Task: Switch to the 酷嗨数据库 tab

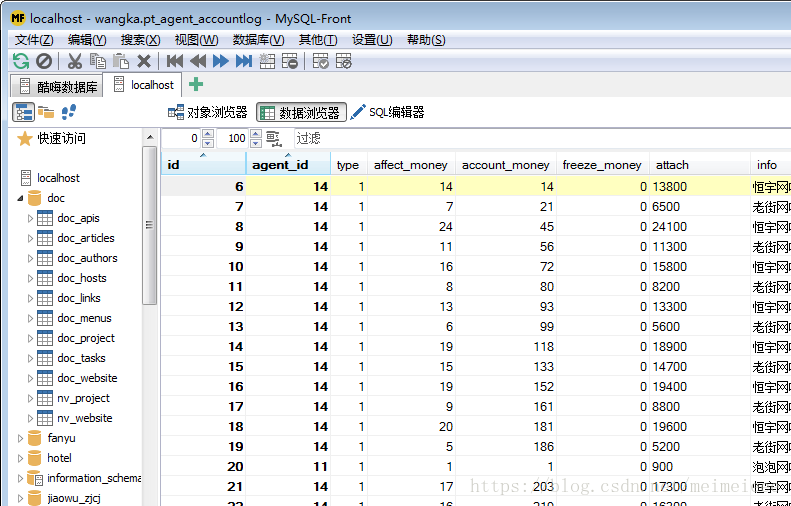Action: [59, 86]
